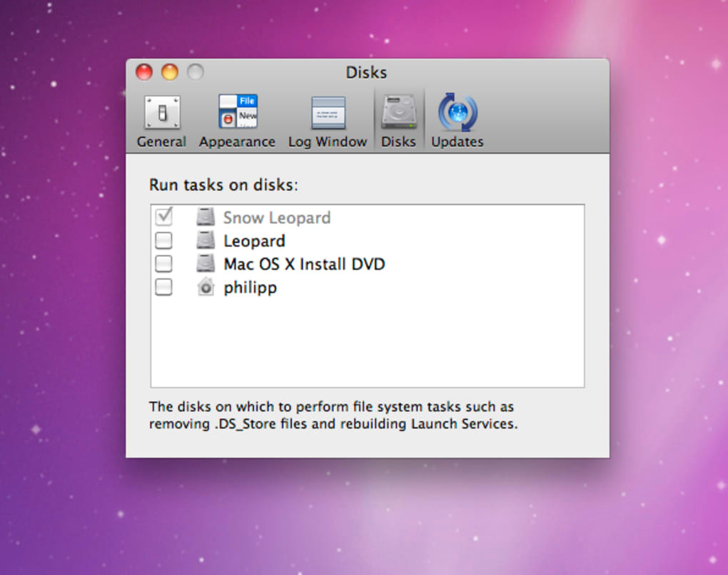This screenshot has height=575, width=728.
Task: Click the Mac OS X Install DVD drive icon
Action: pyautogui.click(x=206, y=263)
